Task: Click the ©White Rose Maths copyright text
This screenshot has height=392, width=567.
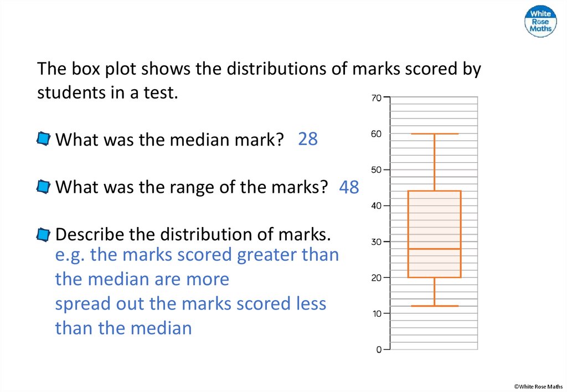Action: click(537, 386)
